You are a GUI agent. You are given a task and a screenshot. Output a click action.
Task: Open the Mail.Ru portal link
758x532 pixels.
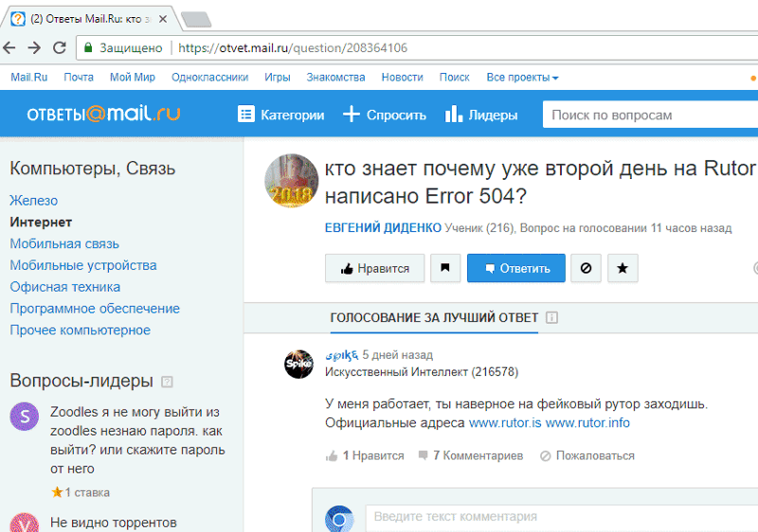29,78
